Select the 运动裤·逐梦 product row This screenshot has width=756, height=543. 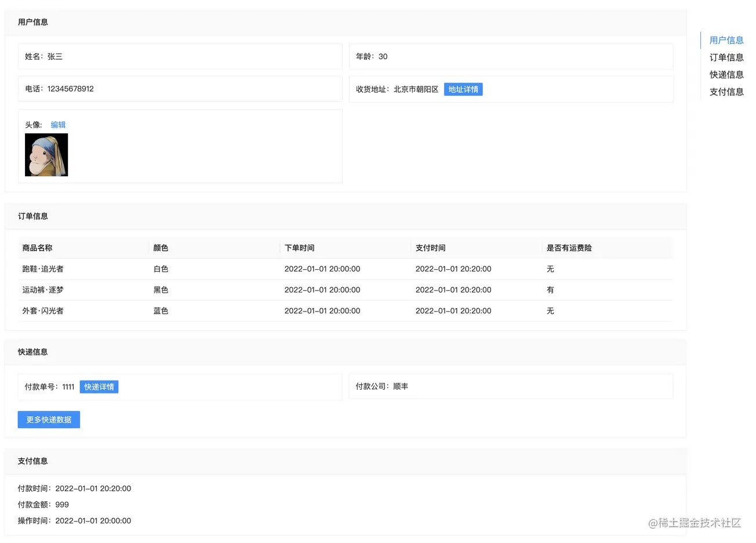click(346, 290)
